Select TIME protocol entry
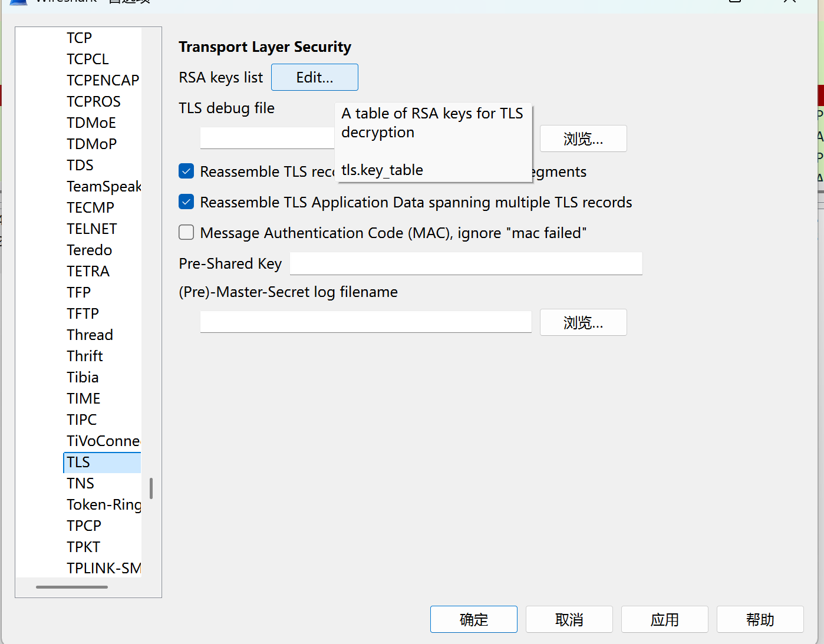Viewport: 824px width, 644px height. click(x=83, y=398)
